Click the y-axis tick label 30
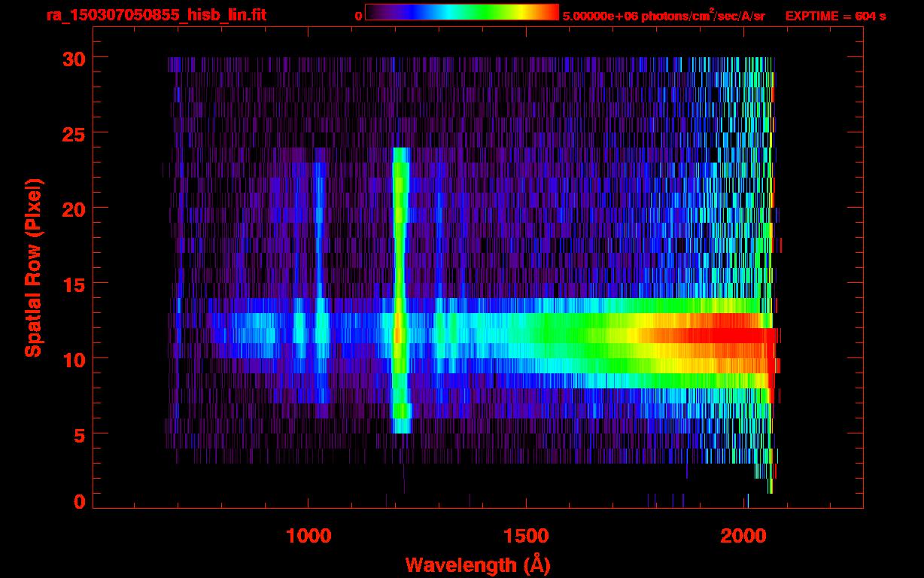 pyautogui.click(x=73, y=58)
